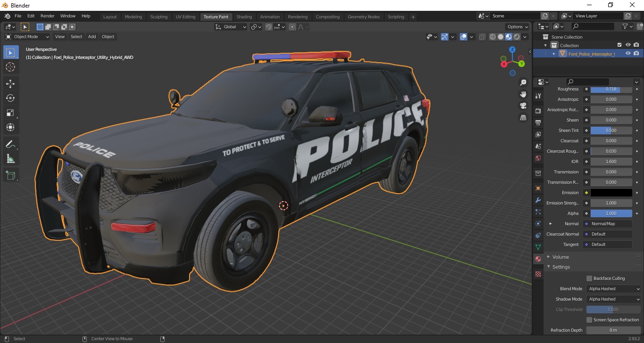This screenshot has width=644, height=343.
Task: Open the Modifiers properties tab
Action: click(538, 200)
